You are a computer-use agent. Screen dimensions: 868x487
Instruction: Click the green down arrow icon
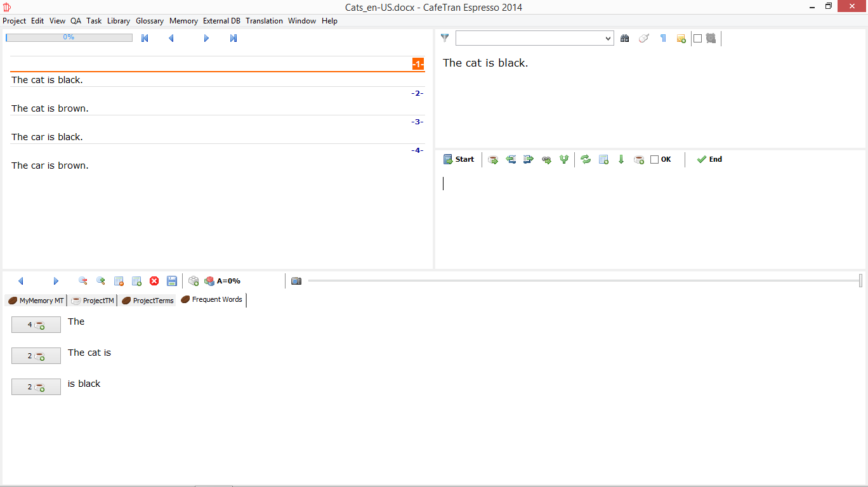[621, 160]
